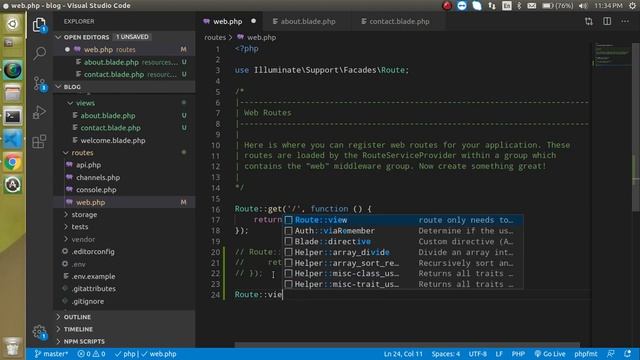The image size is (640, 360).
Task: Select the Helper::array_divide suggestion
Action: 403,252
